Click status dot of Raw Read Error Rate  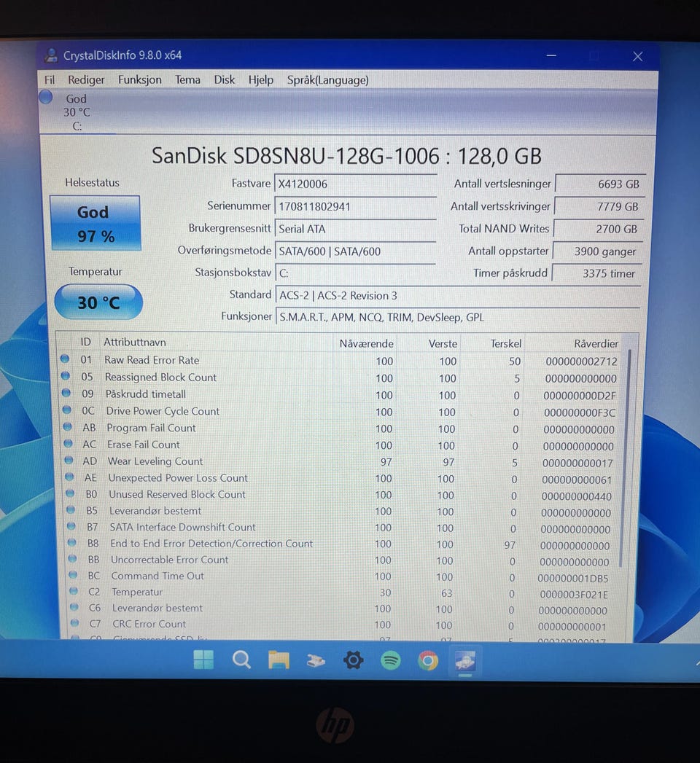tap(65, 359)
